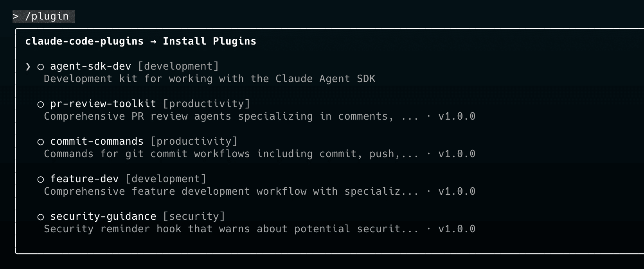
Task: Choose the commit-commands plugin name
Action: click(97, 142)
